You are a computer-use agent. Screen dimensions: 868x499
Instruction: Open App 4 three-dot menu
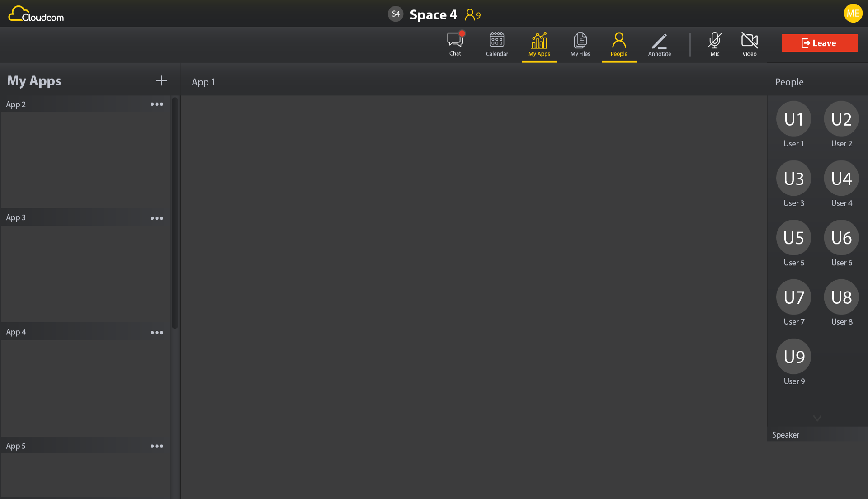[157, 333]
